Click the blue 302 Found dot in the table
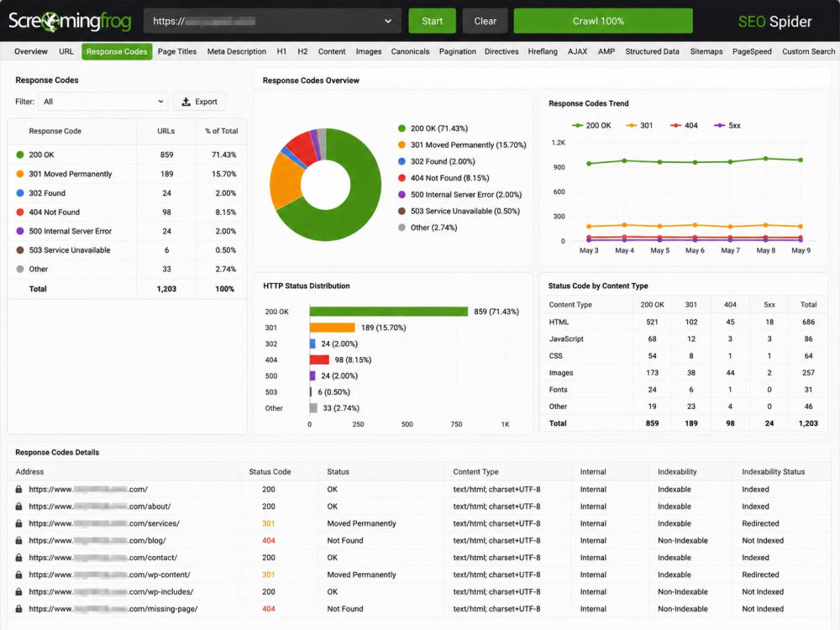840x630 pixels. (x=20, y=193)
